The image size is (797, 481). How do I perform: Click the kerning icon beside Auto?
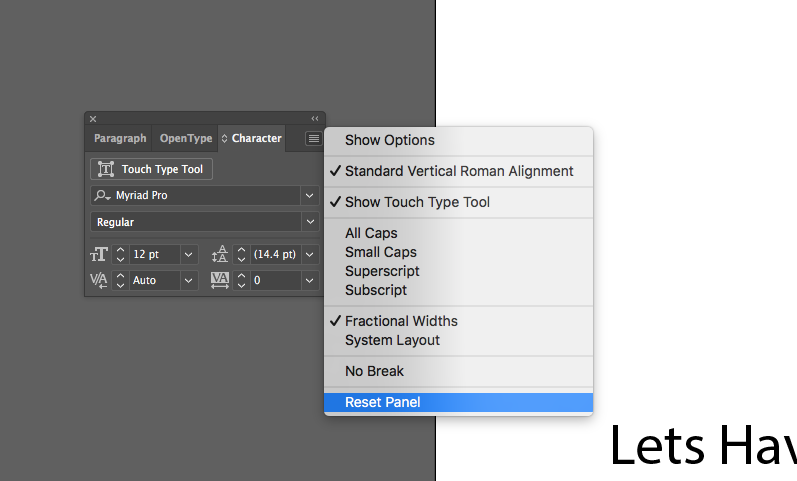pos(99,280)
